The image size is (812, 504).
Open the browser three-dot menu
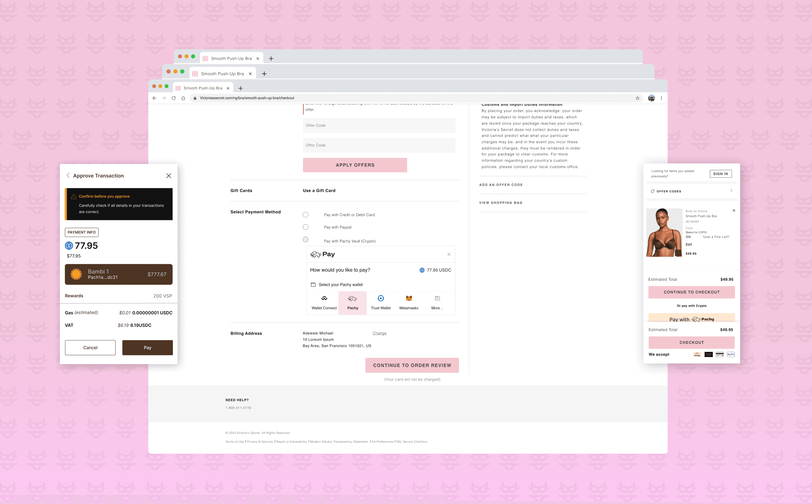tap(661, 98)
